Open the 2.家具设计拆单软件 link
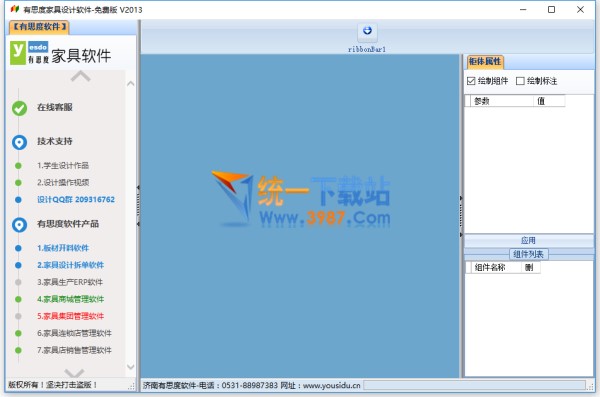This screenshot has height=397, width=600. click(70, 265)
